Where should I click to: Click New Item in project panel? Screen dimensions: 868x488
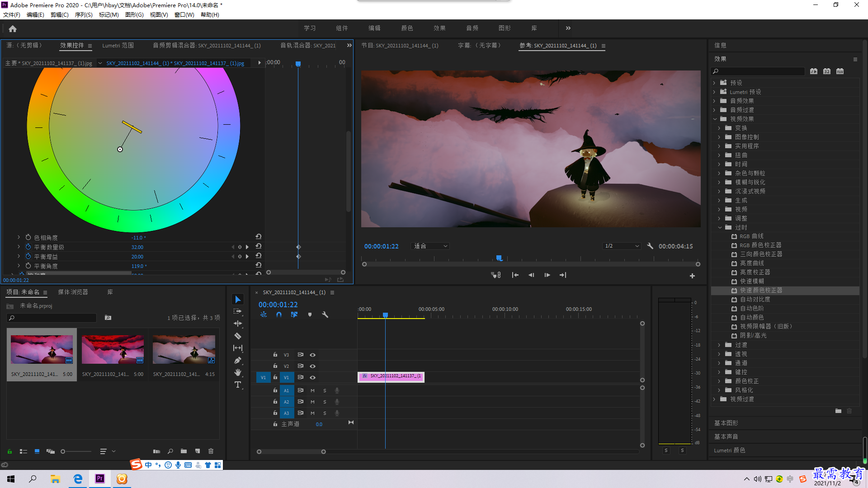(198, 451)
